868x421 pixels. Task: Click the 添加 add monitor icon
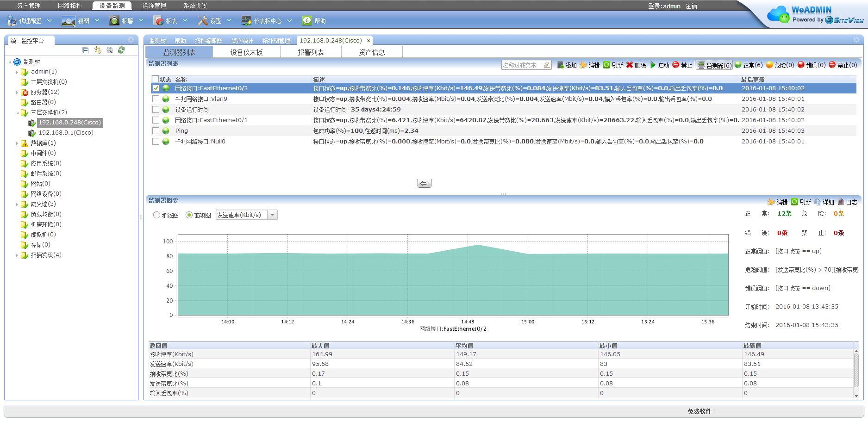pyautogui.click(x=560, y=65)
